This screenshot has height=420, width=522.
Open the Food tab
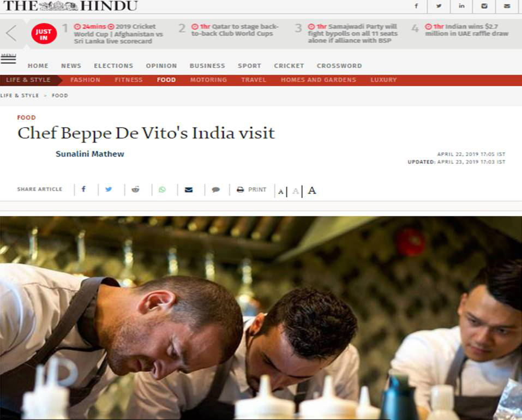[166, 80]
